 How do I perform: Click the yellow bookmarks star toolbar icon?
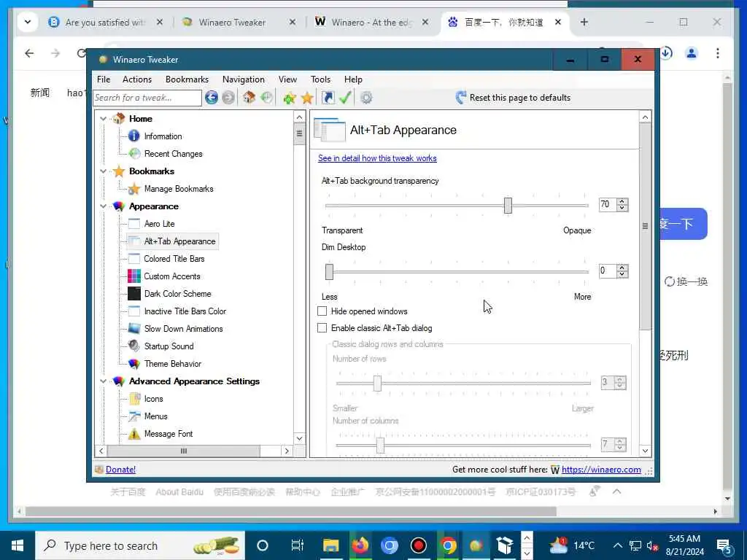307,98
